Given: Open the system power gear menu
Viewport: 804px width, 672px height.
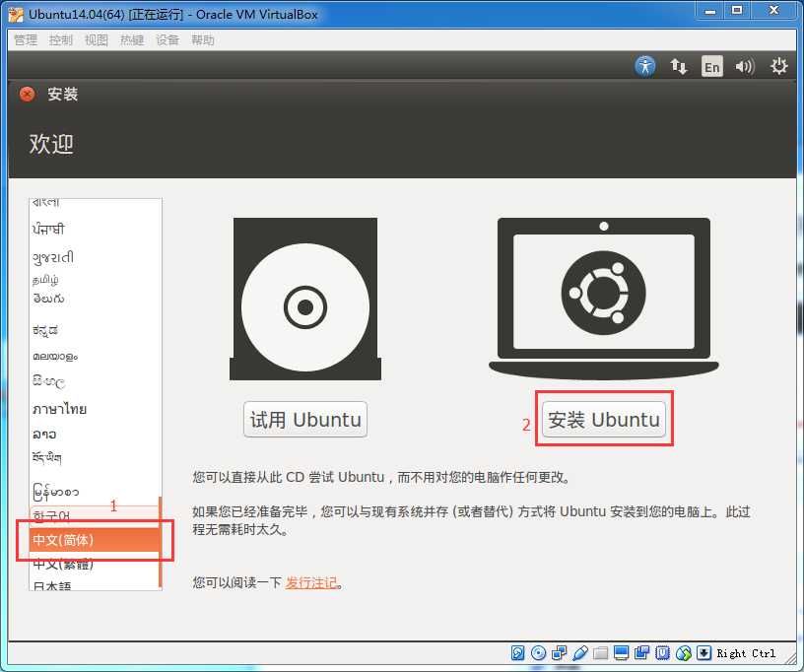Looking at the screenshot, I should [778, 66].
